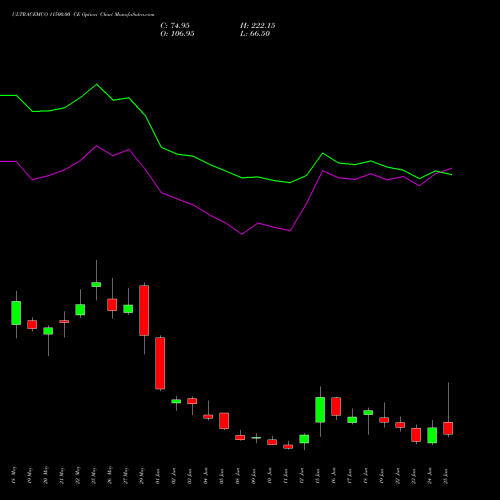Click the 20 May date label
The height and width of the screenshot is (500, 500).
46,475
